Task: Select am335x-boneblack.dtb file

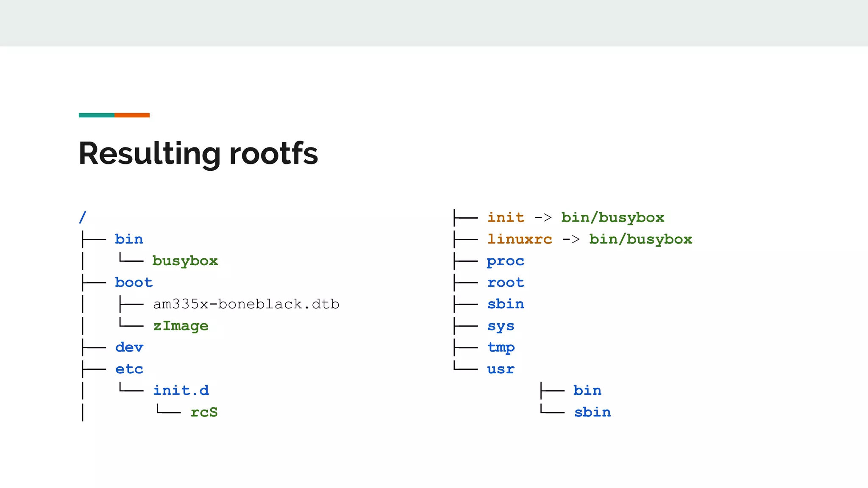Action: click(x=246, y=304)
